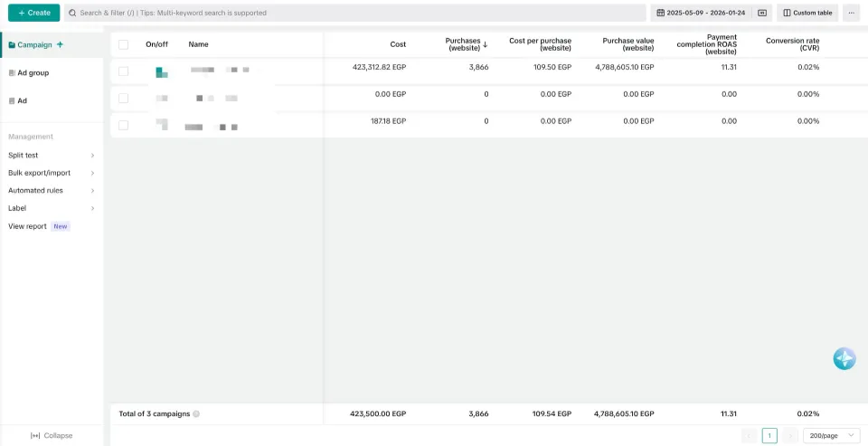Open View report link
The width and height of the screenshot is (868, 446).
click(x=27, y=226)
